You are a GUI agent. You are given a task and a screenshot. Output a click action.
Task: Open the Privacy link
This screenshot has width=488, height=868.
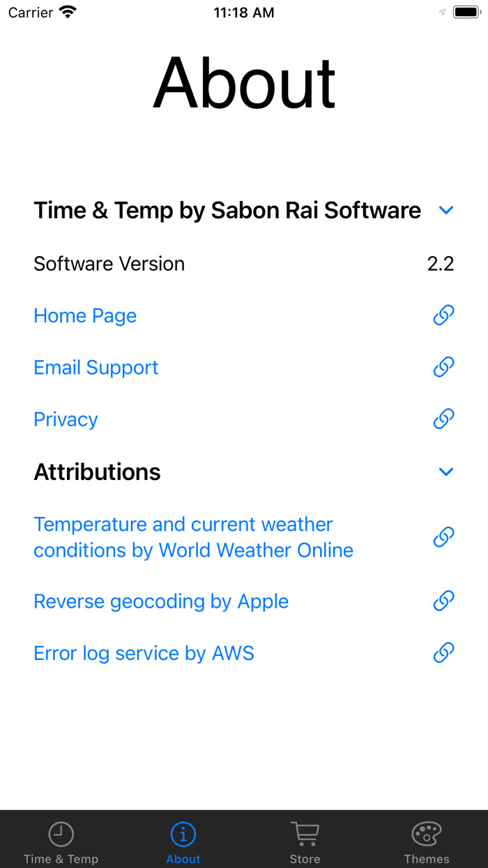65,419
